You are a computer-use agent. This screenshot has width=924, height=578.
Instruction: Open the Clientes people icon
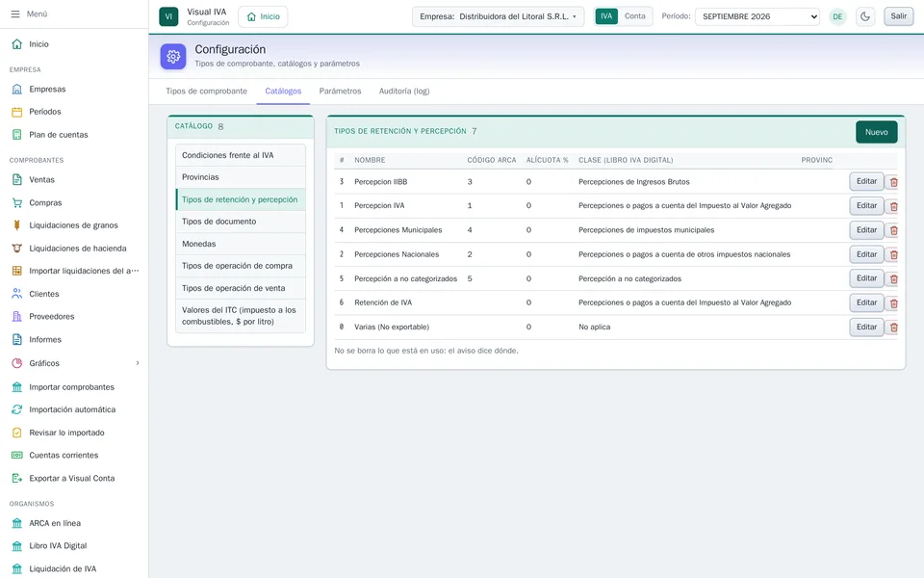click(17, 294)
